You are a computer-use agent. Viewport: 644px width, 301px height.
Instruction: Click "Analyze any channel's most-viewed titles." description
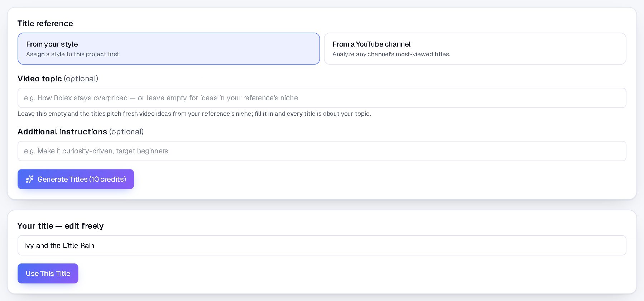click(391, 54)
